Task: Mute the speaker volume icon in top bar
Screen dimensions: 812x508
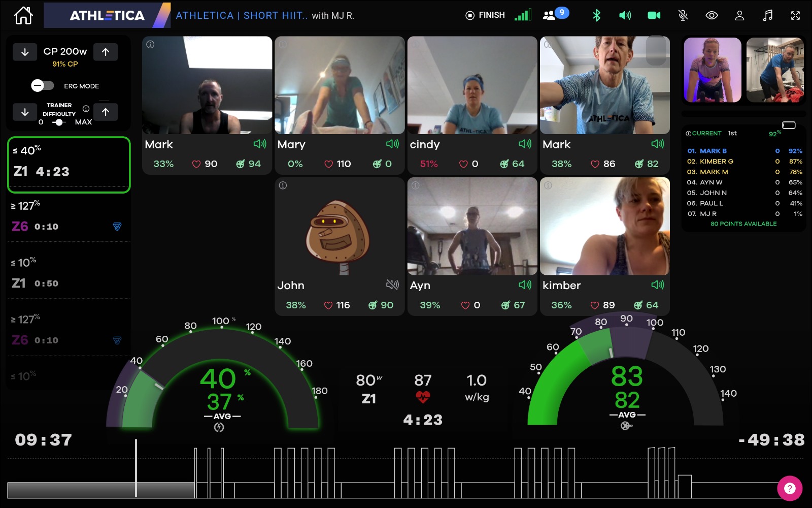Action: pos(625,15)
